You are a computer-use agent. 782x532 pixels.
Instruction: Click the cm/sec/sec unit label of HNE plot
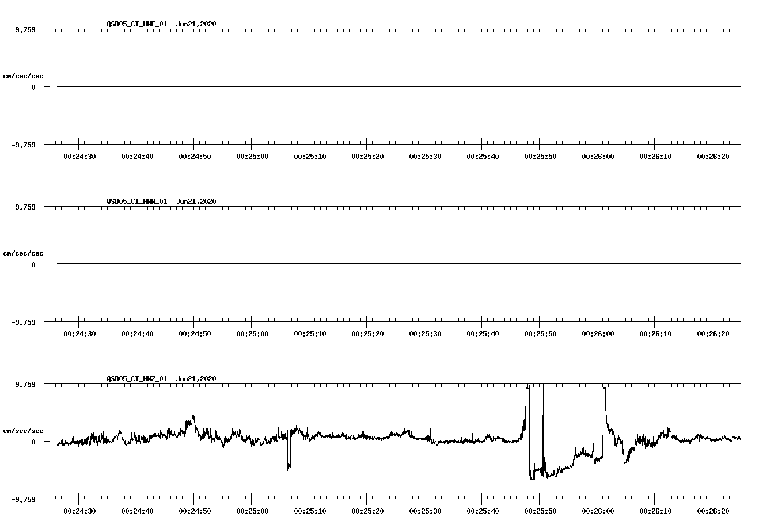coord(23,76)
